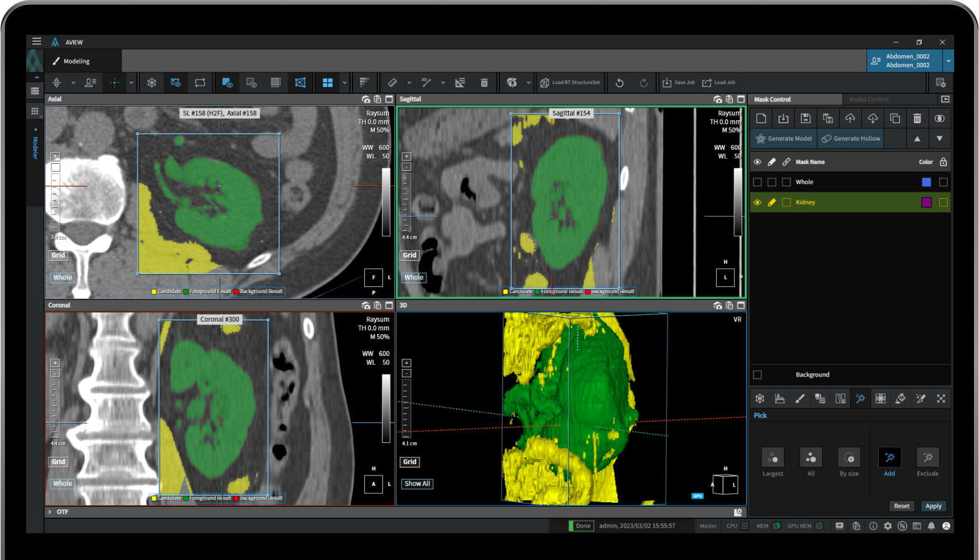The image size is (979, 560).
Task: Delete measurements with toolbar trash icon
Action: click(484, 82)
